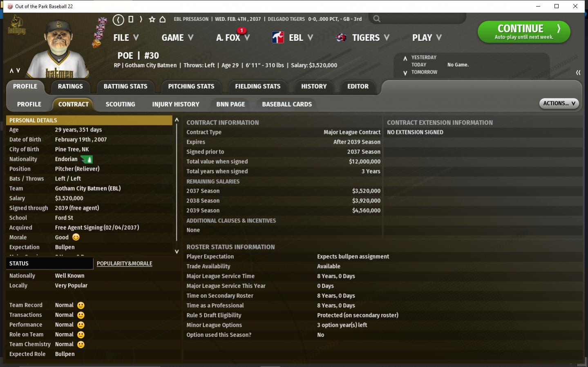
Task: Collapse the schedule panel with double chevron
Action: click(578, 73)
